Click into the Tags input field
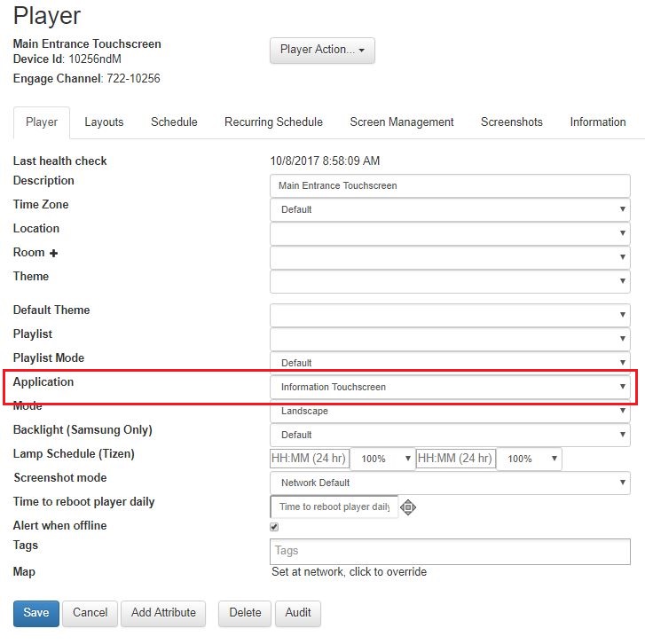 coord(450,551)
